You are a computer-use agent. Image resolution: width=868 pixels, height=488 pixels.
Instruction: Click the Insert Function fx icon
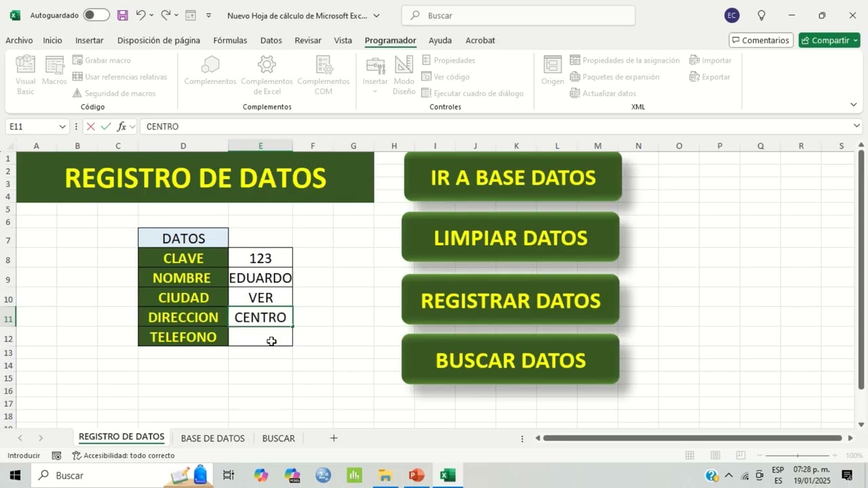click(x=121, y=127)
